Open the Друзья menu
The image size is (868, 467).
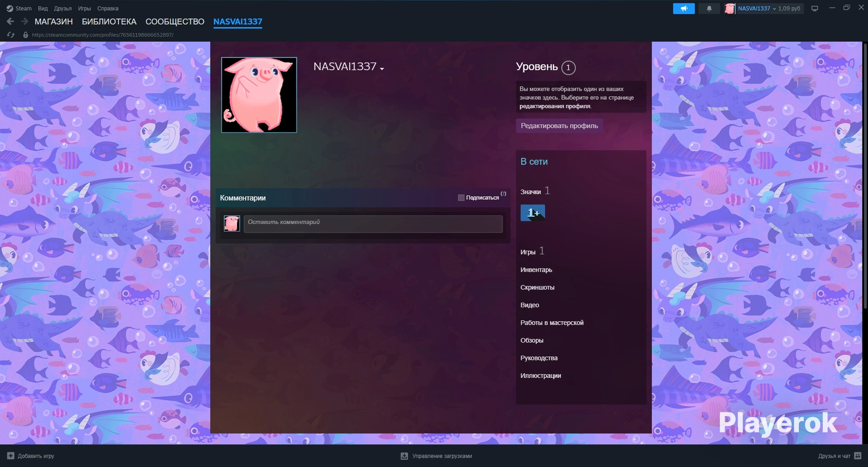coord(63,8)
